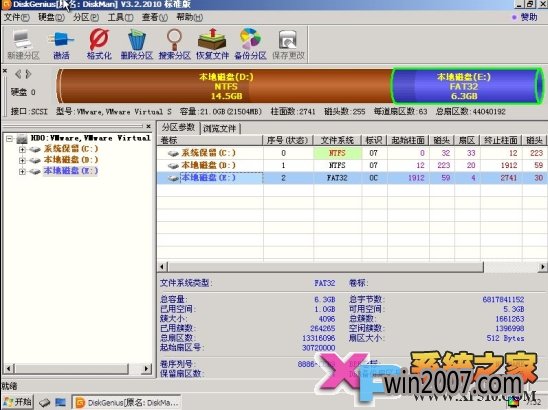Click the 终止柱面 column header
The height and width of the screenshot is (410, 548).
coord(501,141)
